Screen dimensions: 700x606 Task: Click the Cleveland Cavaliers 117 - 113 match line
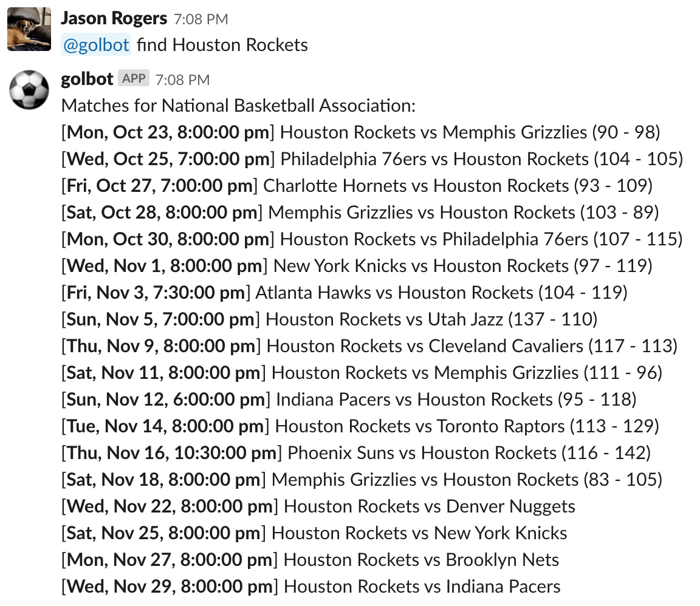click(369, 346)
